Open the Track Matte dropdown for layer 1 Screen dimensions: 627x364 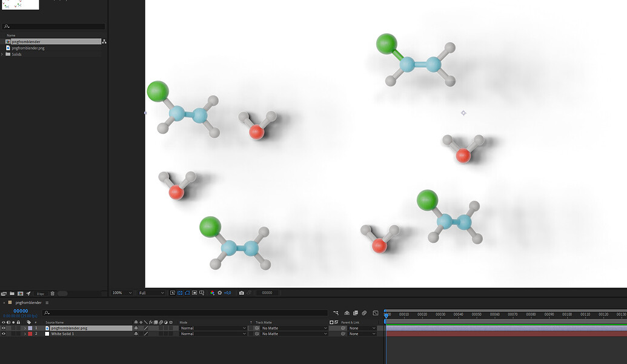pos(294,328)
